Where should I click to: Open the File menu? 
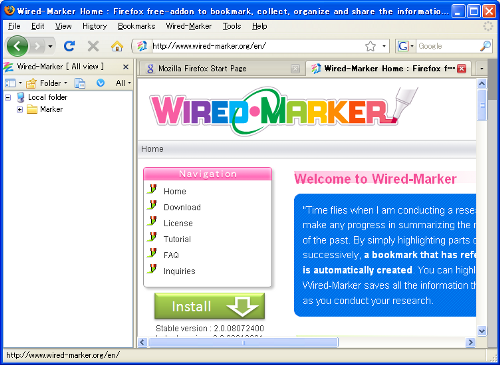point(14,26)
